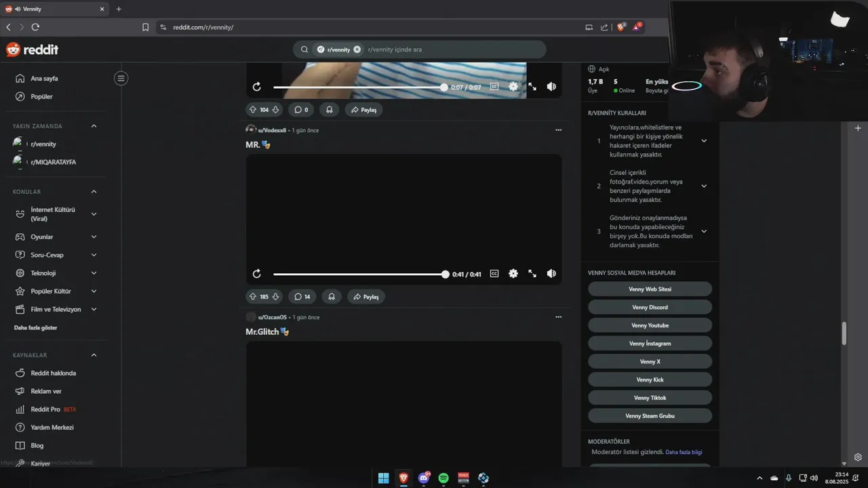Go to r/vennity in recent list

pyautogui.click(x=43, y=144)
